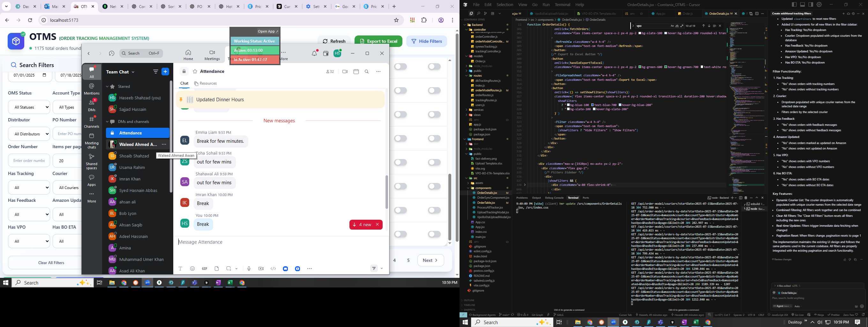Screen dimensions: 868x327
Task: Open DMs in Zoom sidebar
Action: point(92,105)
